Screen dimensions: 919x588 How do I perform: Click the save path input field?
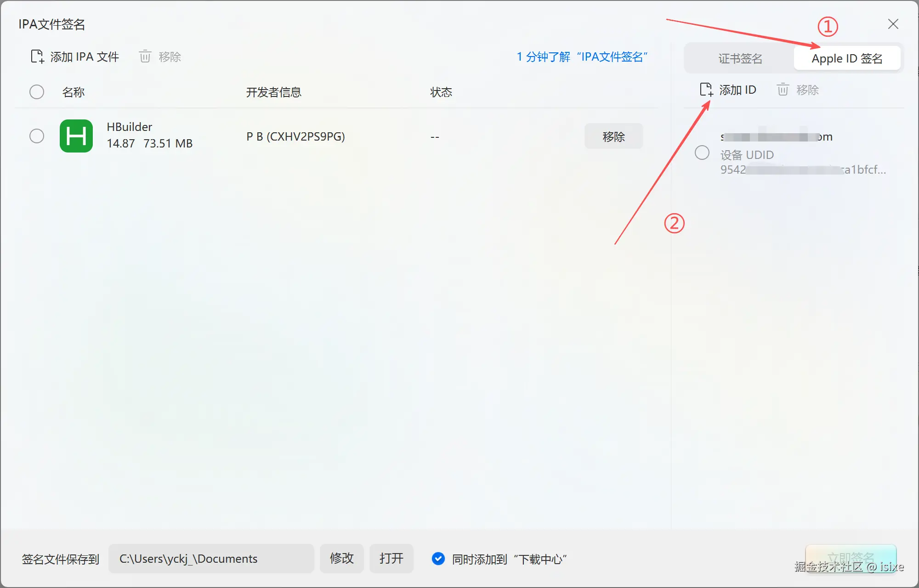point(211,559)
